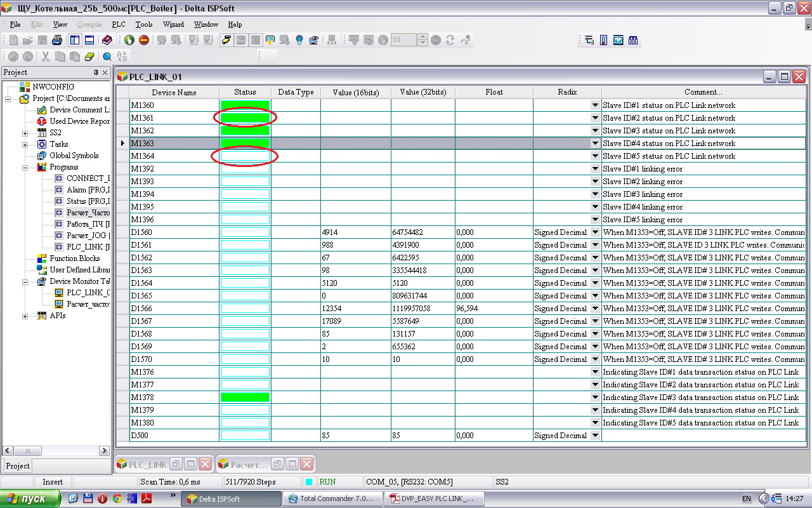Open the Help menu

coord(235,24)
